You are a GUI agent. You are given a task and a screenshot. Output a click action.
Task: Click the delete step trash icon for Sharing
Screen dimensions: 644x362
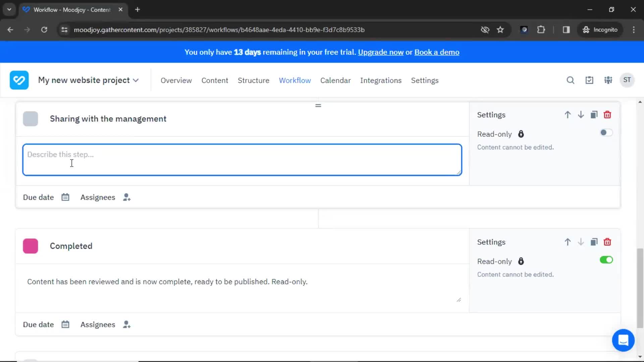tap(608, 115)
